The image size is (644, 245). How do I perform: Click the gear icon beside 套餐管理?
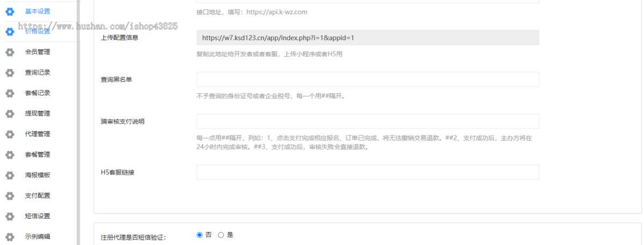pos(10,155)
